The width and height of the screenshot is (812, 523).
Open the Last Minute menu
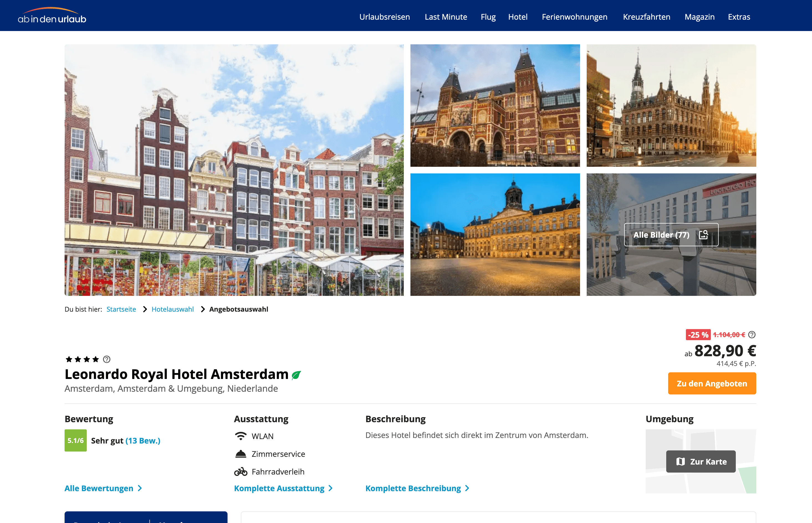point(445,17)
